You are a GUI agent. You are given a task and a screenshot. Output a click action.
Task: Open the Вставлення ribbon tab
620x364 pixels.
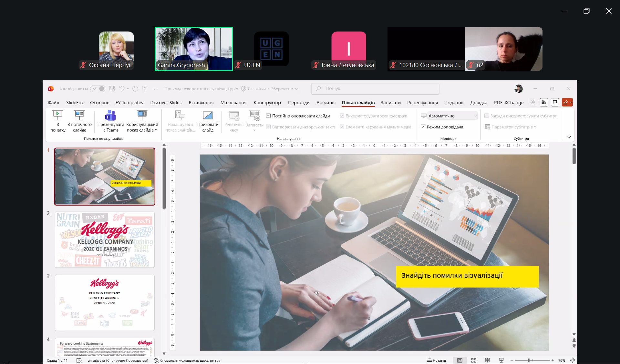(201, 103)
